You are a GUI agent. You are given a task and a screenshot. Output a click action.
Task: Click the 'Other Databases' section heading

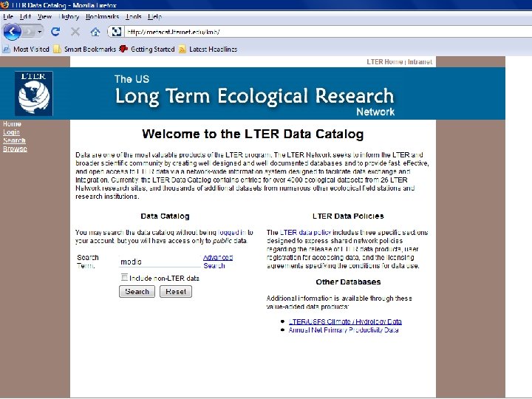348,282
